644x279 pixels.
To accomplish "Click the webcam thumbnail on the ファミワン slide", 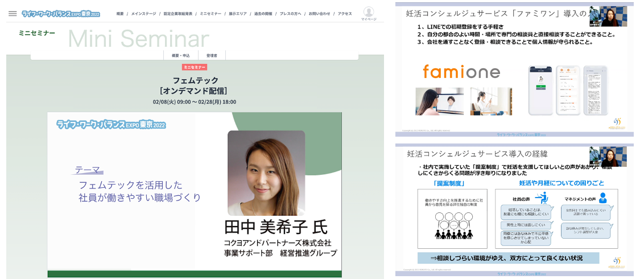I will coord(608,17).
